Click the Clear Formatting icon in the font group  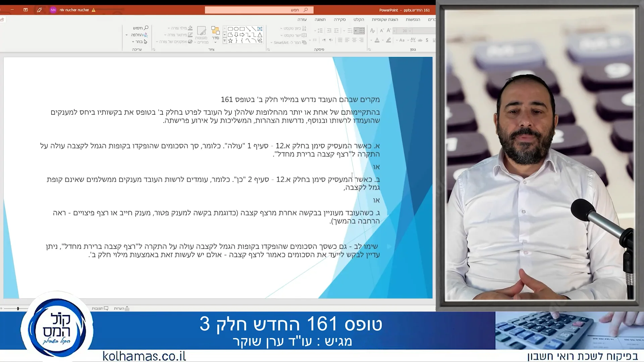tap(373, 31)
